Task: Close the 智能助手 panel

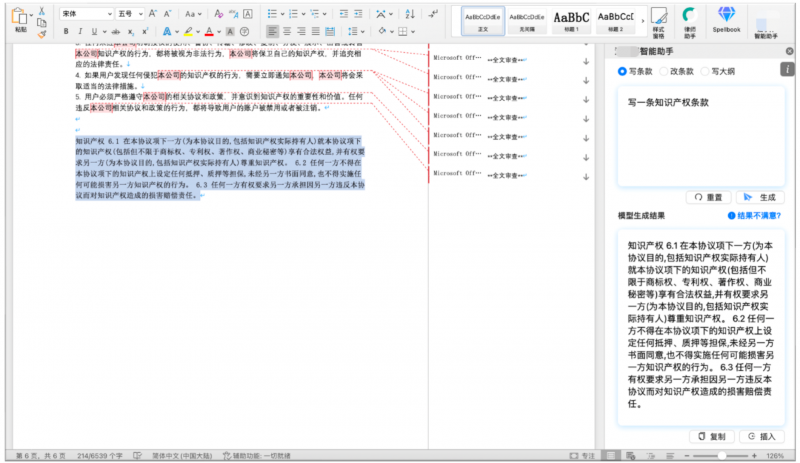Action: 789,51
